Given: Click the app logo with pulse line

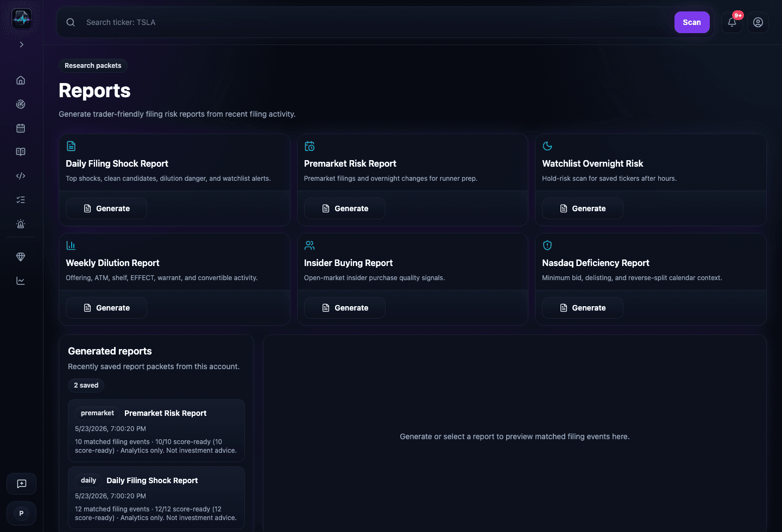Looking at the screenshot, I should coord(22,19).
